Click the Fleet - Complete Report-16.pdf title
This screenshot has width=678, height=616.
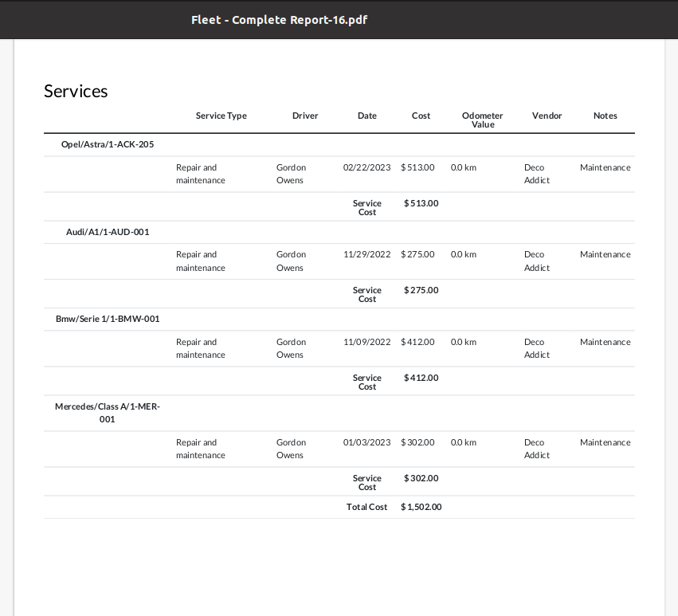280,20
